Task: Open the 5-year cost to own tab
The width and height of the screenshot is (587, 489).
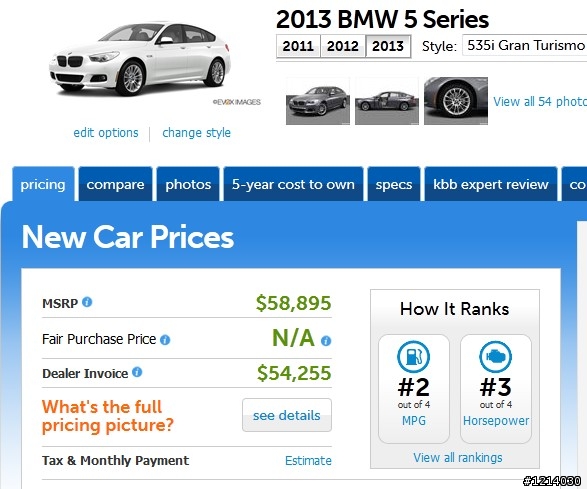Action: coord(293,184)
